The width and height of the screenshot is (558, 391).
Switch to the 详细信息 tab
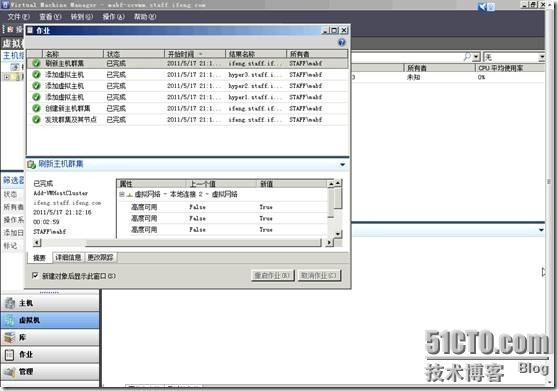click(68, 257)
